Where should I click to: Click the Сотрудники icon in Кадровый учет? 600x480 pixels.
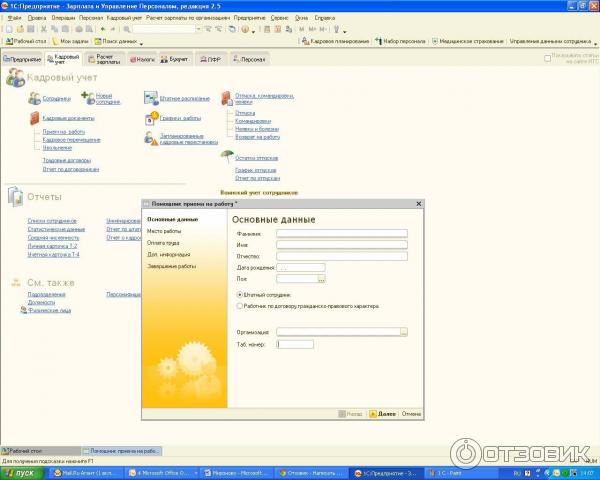tap(34, 98)
